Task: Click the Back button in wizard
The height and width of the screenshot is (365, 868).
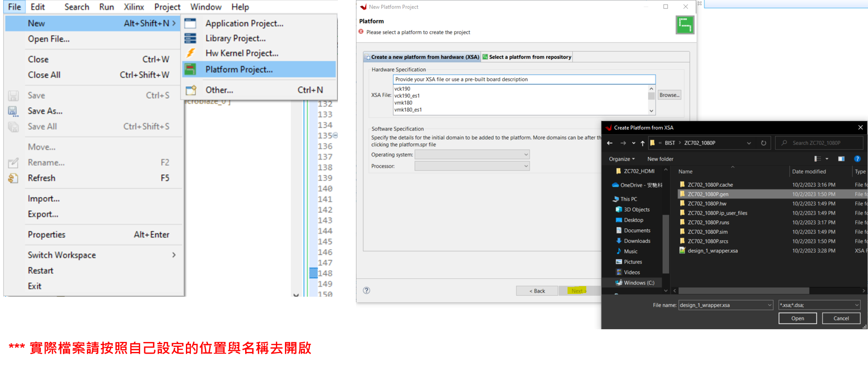Action: coord(537,291)
